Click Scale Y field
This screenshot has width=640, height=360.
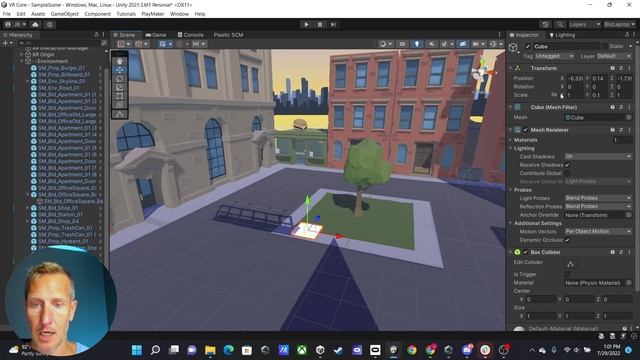click(600, 95)
